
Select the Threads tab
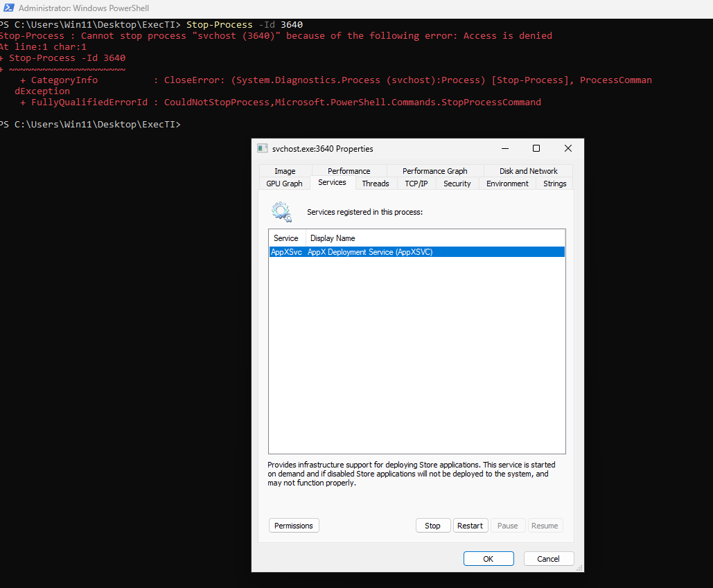pyautogui.click(x=376, y=184)
